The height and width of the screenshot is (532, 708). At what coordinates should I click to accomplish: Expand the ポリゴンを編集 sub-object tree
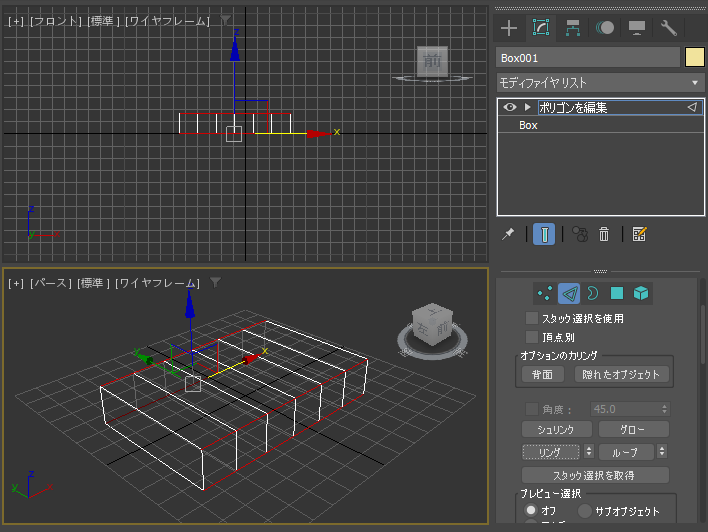[527, 107]
